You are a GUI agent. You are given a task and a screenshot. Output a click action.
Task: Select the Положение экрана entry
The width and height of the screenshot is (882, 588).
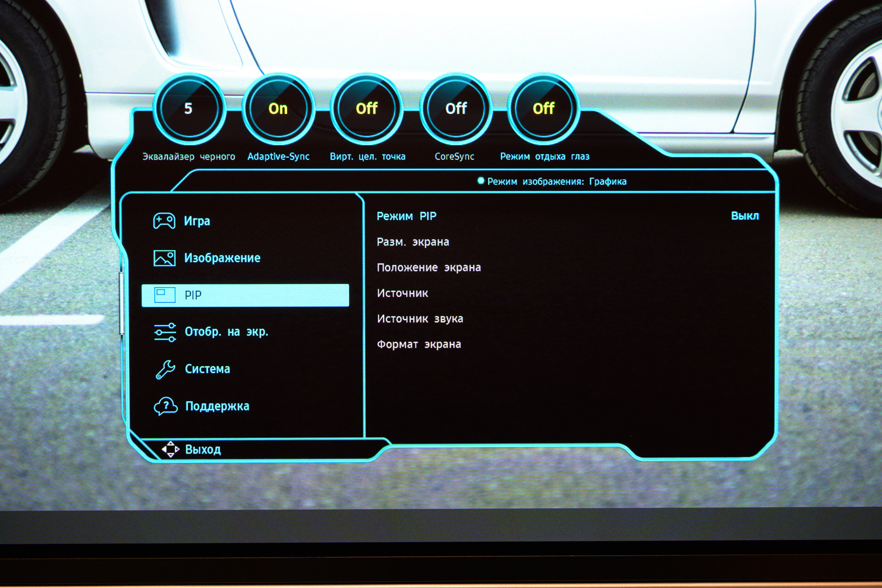tap(428, 268)
